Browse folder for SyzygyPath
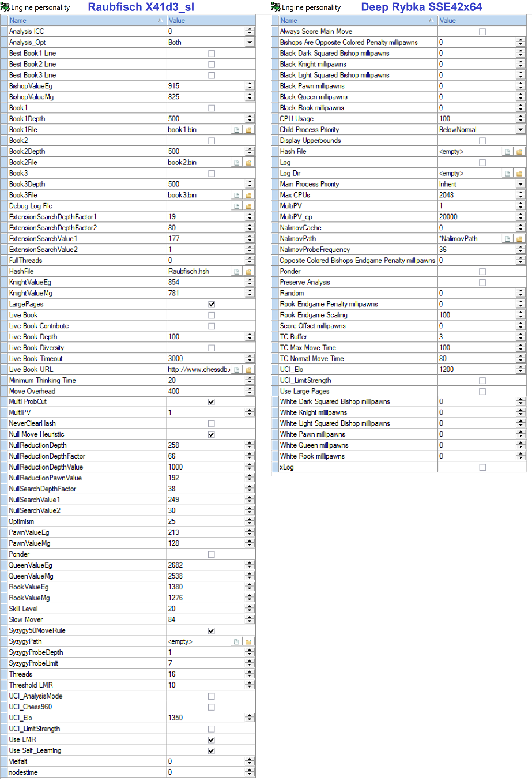The width and height of the screenshot is (532, 781). click(x=248, y=641)
